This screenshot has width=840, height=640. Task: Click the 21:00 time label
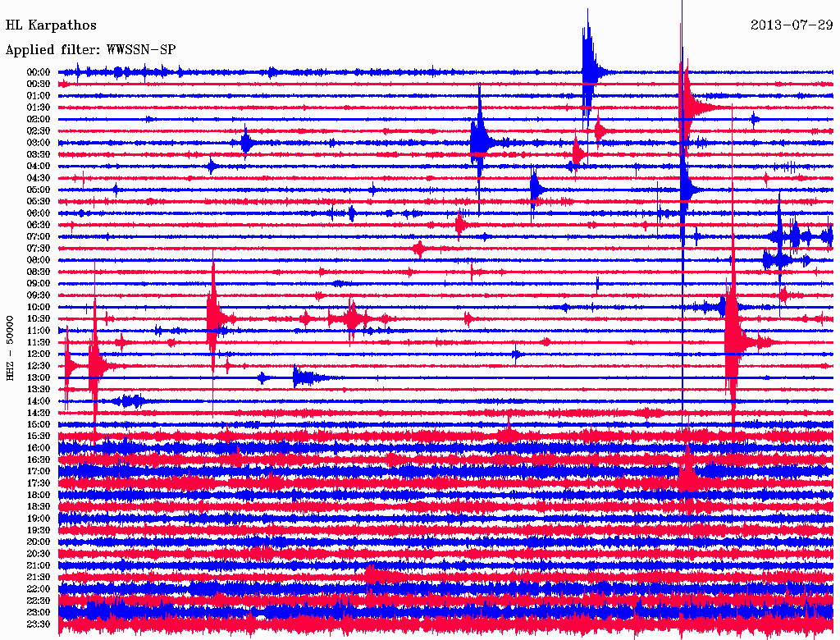[x=39, y=565]
